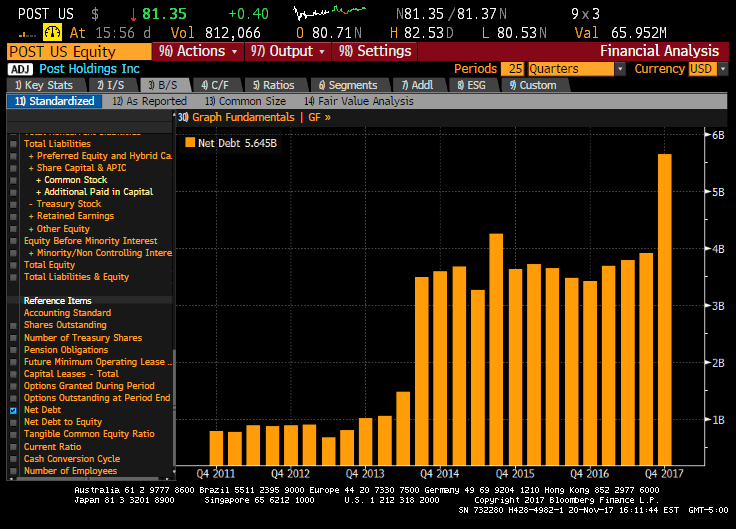Click the yellow clock icon beside At

point(52,32)
